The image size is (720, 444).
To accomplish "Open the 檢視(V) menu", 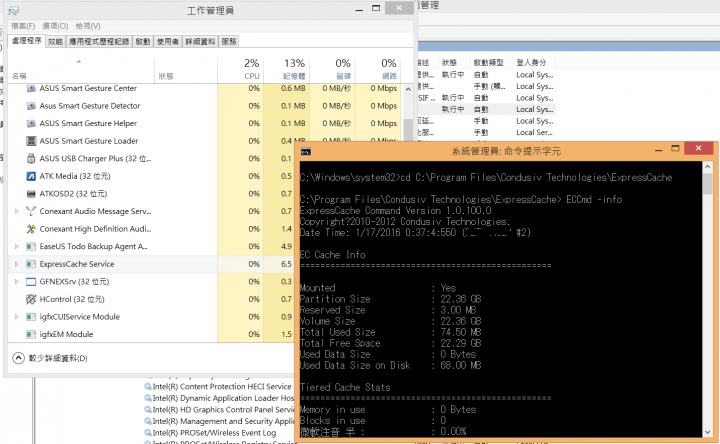I will (x=88, y=26).
